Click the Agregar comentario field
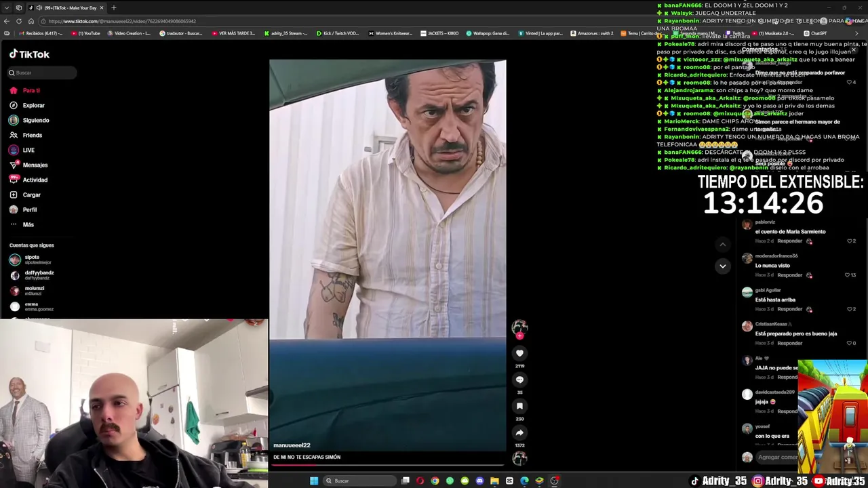This screenshot has height=488, width=868. (x=776, y=457)
